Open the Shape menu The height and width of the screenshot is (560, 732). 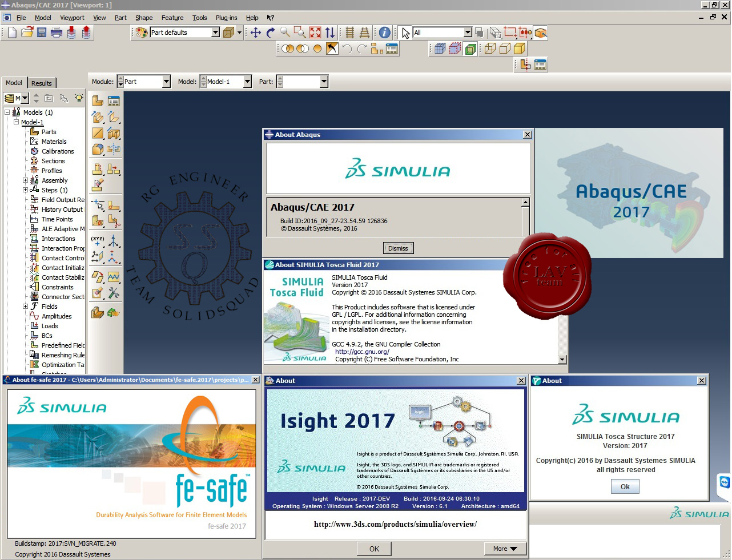coord(144,18)
